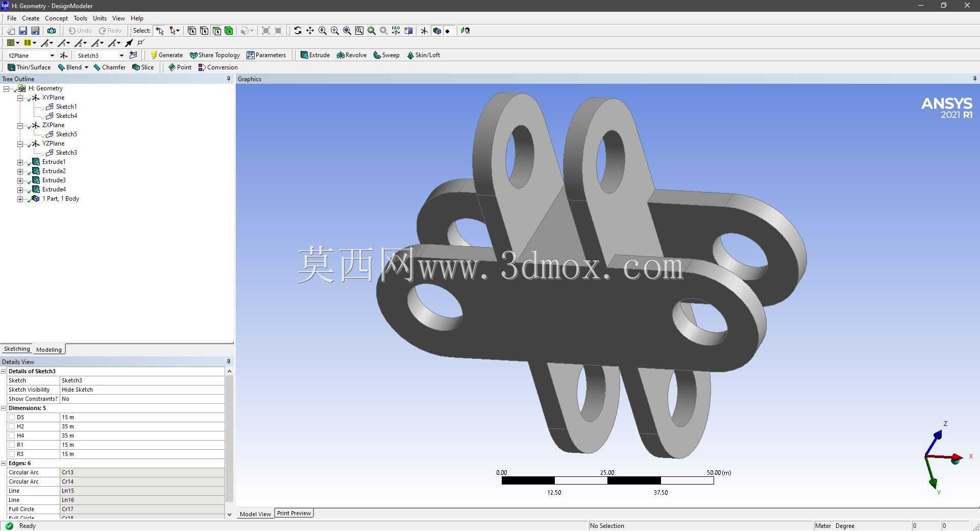Activate the New Selection arrow tool
This screenshot has width=980, height=531.
pos(160,31)
